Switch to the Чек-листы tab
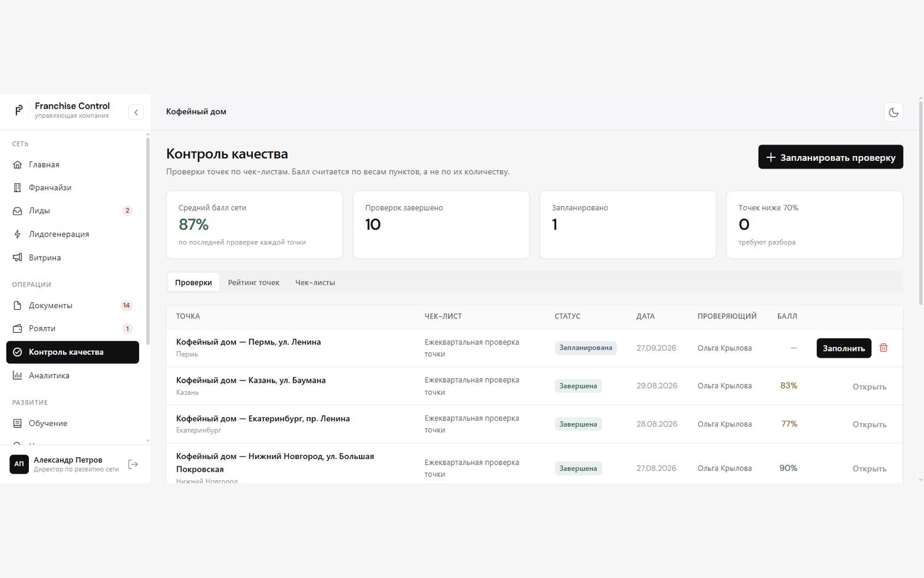This screenshot has height=578, width=924. click(315, 283)
